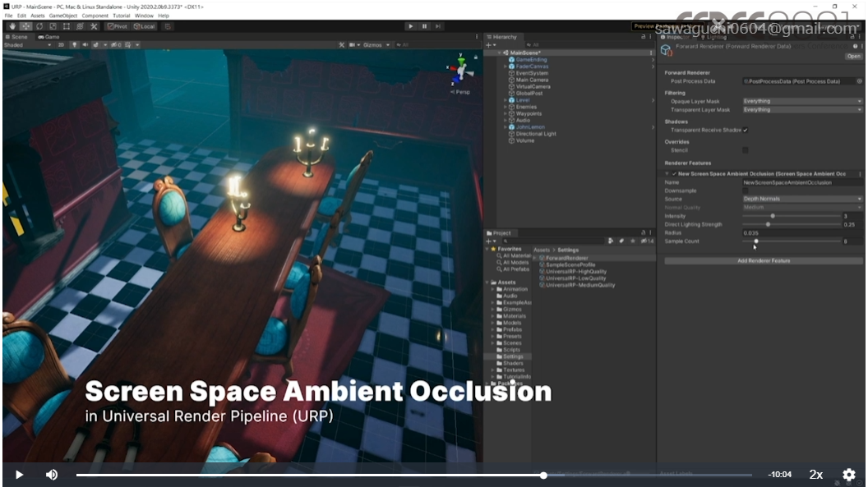This screenshot has height=487, width=868.
Task: Open the GameObject menu
Action: point(63,16)
